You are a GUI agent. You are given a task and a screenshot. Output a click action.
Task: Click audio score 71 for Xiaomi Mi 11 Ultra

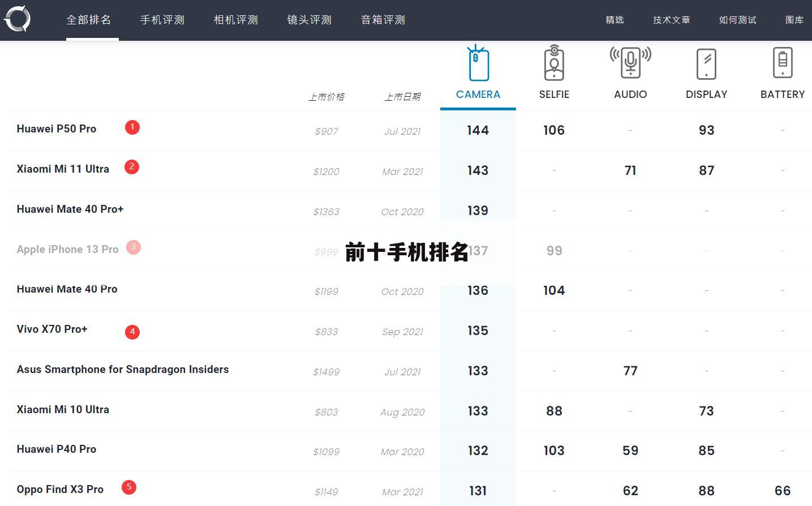[x=630, y=170]
